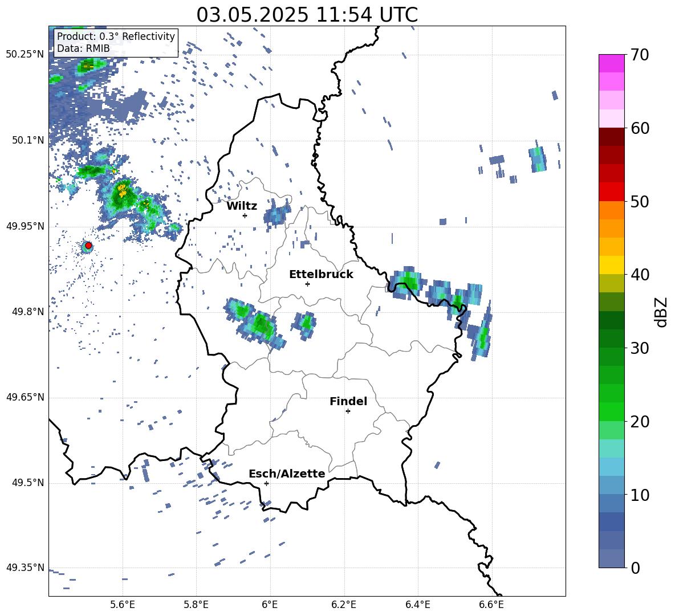Click the 50.25°N latitude label

pyautogui.click(x=25, y=55)
